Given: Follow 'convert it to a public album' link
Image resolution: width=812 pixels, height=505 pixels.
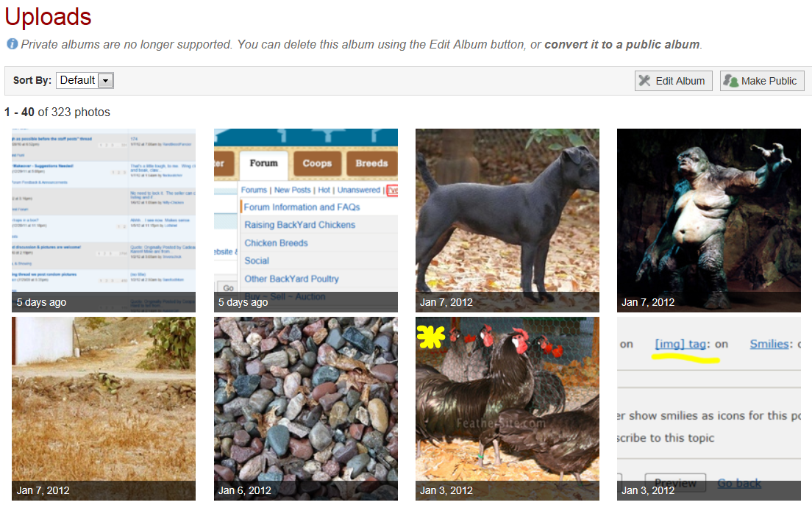Looking at the screenshot, I should [x=622, y=45].
